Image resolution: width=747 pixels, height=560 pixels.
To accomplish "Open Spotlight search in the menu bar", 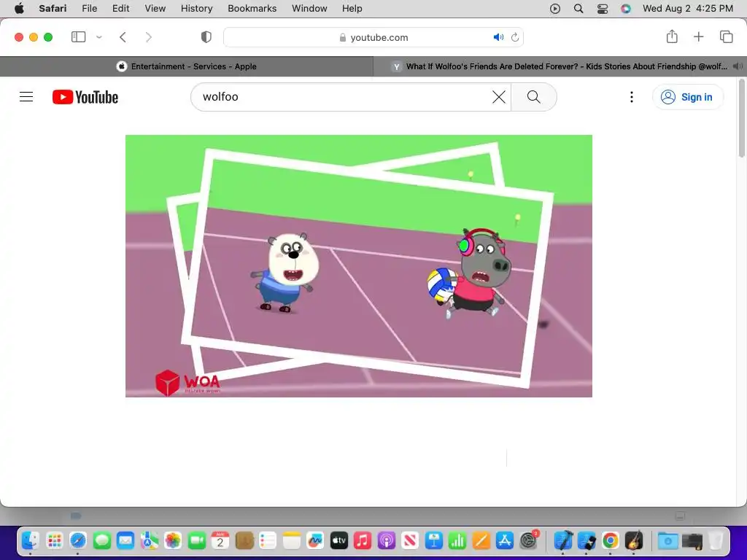I will click(x=578, y=9).
